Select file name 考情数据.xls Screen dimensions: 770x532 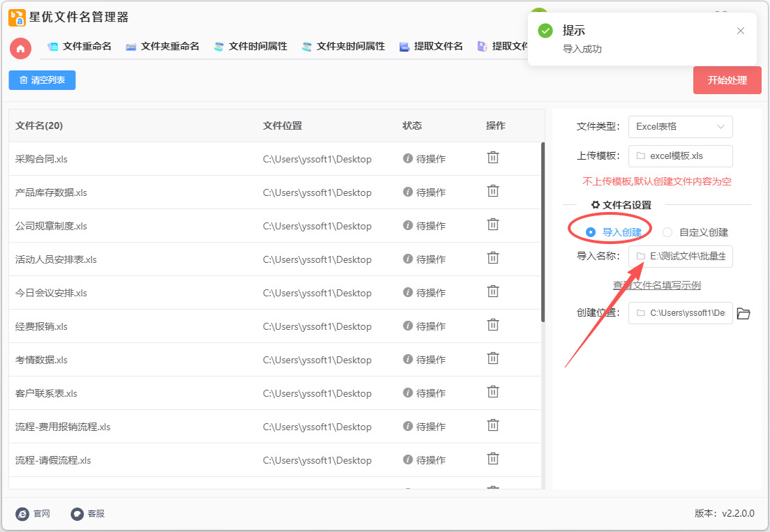[x=41, y=360]
